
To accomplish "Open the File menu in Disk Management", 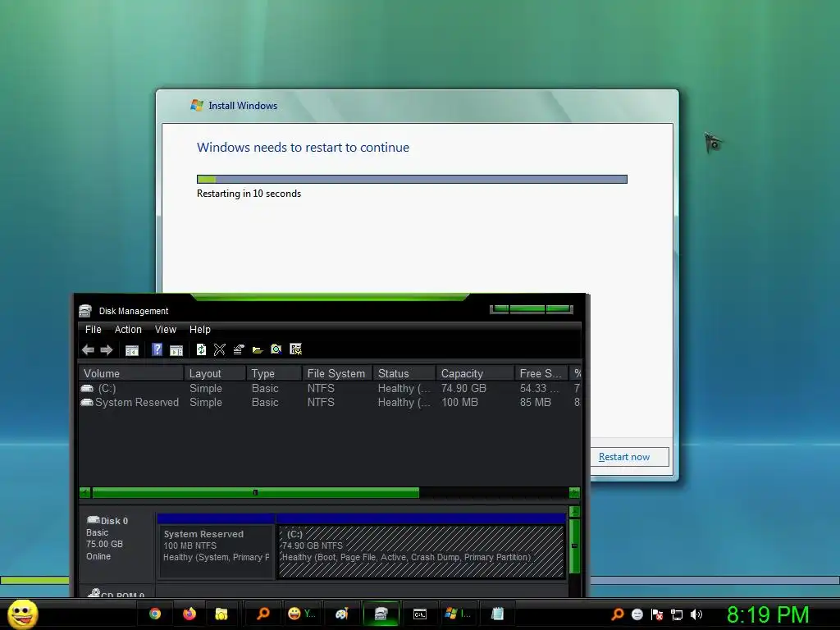I will tap(94, 330).
